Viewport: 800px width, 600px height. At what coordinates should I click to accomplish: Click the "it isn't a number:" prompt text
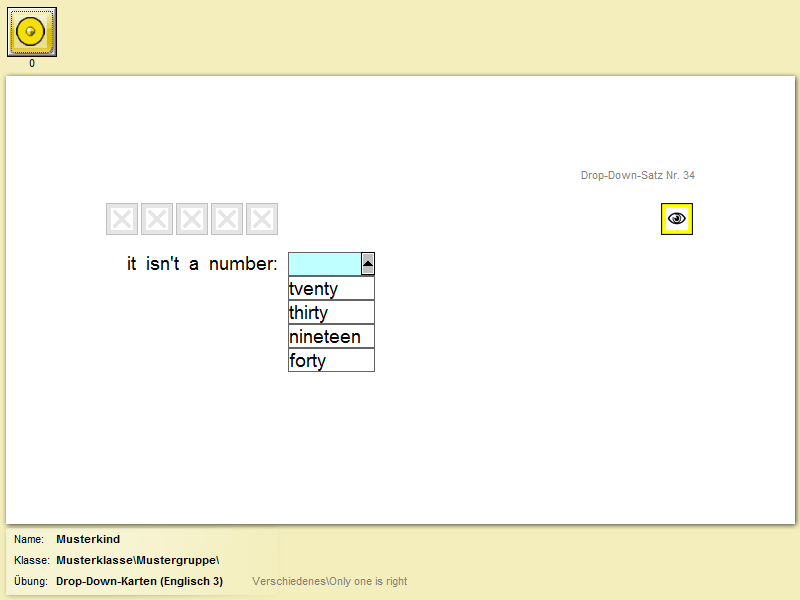(x=202, y=264)
